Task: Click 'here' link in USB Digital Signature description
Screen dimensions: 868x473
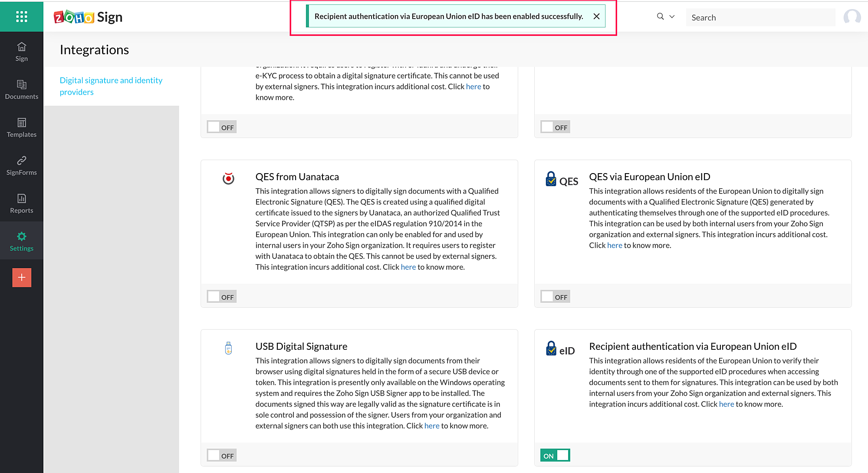Action: [431, 426]
